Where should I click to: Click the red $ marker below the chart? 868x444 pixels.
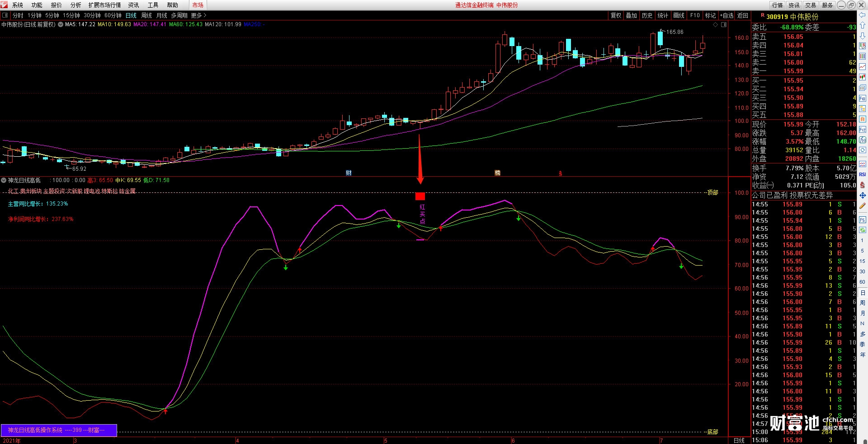(561, 173)
